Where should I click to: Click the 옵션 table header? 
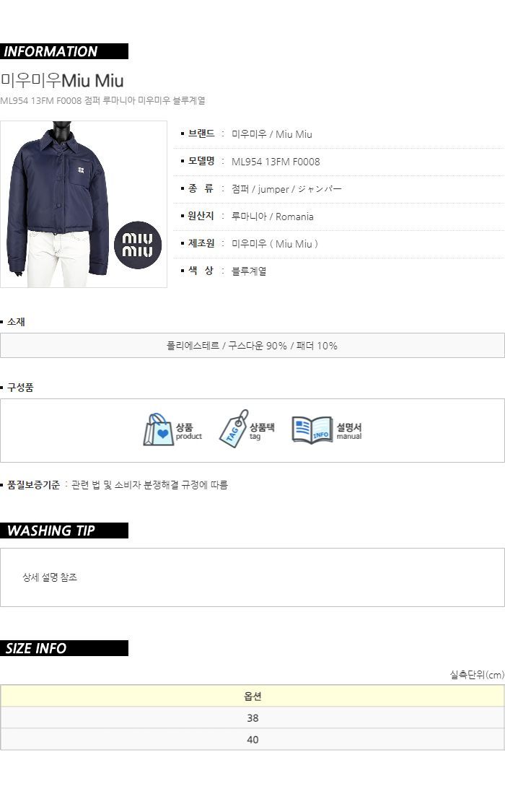(x=252, y=696)
